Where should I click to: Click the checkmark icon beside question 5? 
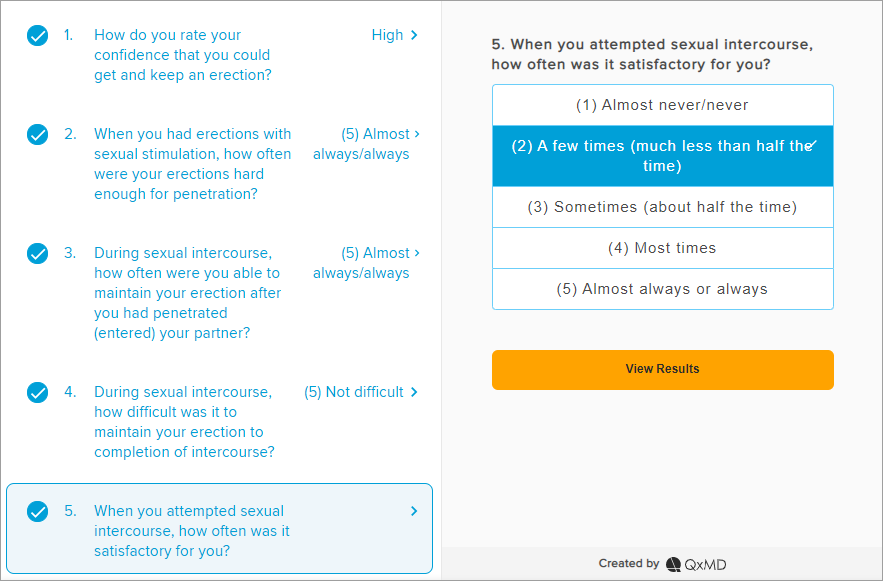[x=37, y=512]
